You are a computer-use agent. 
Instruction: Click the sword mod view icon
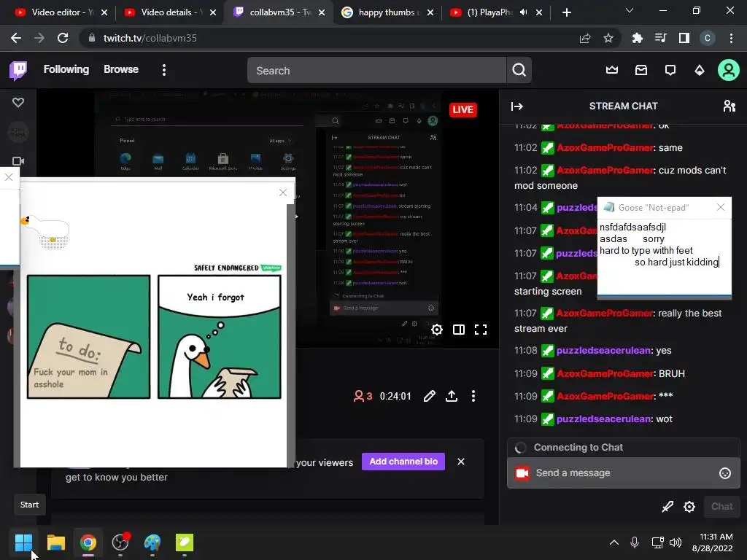pyautogui.click(x=667, y=507)
